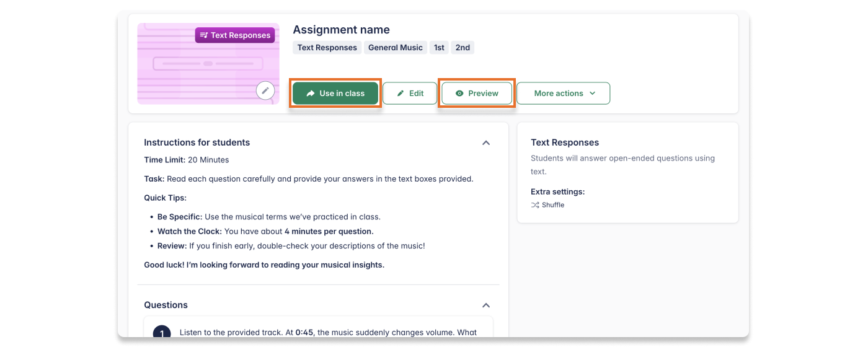Click the pencil icon on the assignment thumbnail
Image resolution: width=868 pixels, height=347 pixels.
click(x=265, y=91)
